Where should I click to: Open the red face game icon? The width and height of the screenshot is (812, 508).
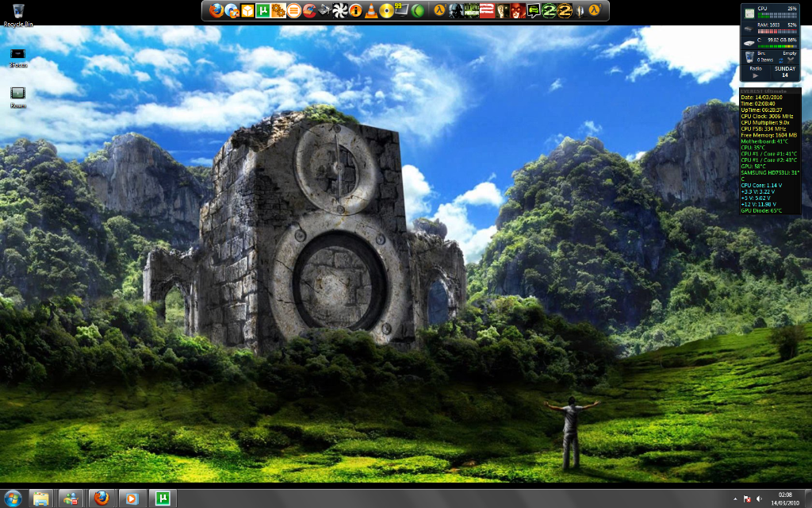(518, 10)
